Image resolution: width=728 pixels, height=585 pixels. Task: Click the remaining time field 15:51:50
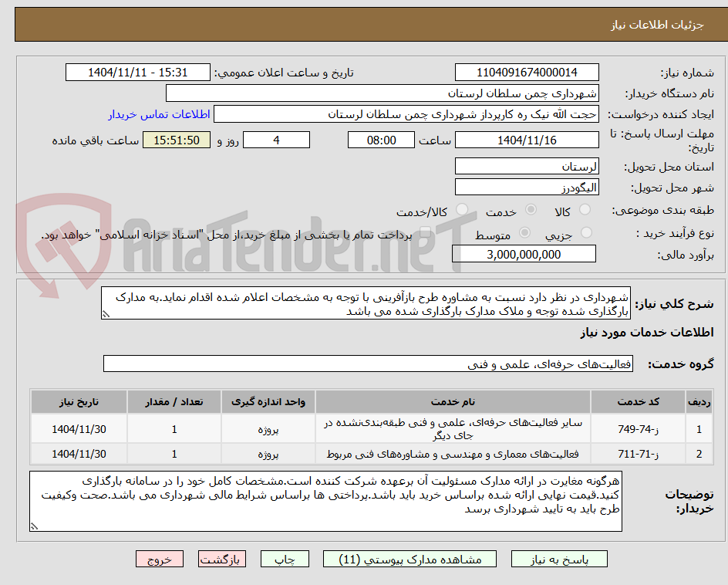177,140
